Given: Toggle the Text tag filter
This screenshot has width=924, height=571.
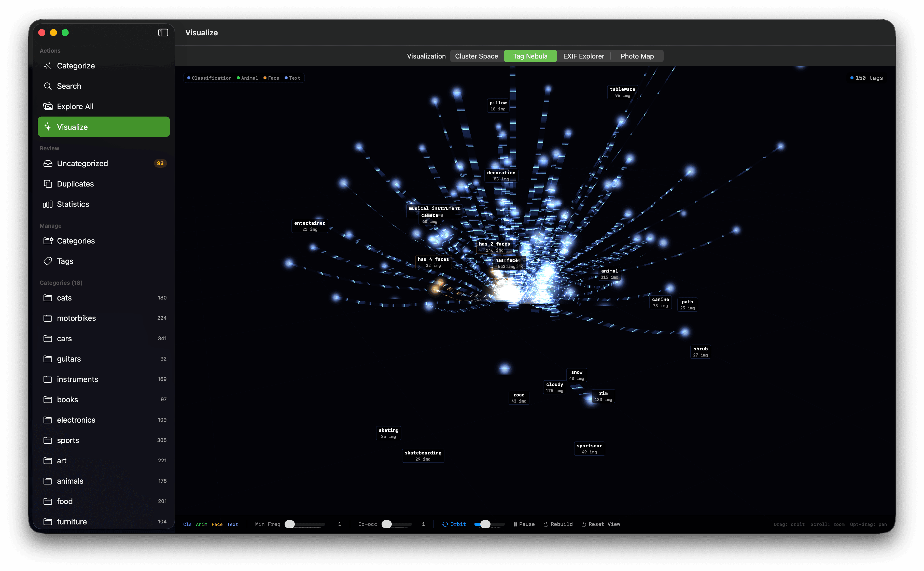Looking at the screenshot, I should click(232, 524).
